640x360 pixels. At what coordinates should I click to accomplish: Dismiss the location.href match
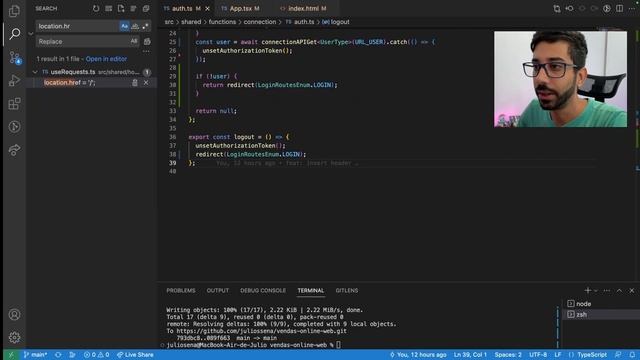coord(146,83)
